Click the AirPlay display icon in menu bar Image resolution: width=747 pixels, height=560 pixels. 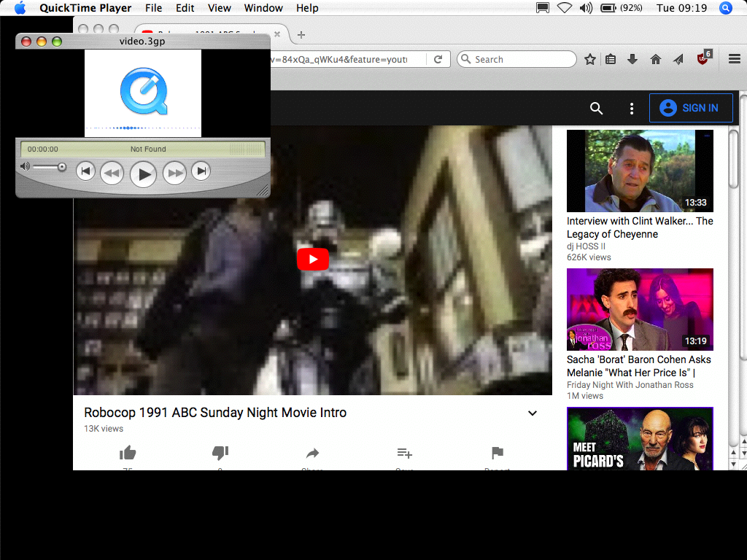coord(543,8)
